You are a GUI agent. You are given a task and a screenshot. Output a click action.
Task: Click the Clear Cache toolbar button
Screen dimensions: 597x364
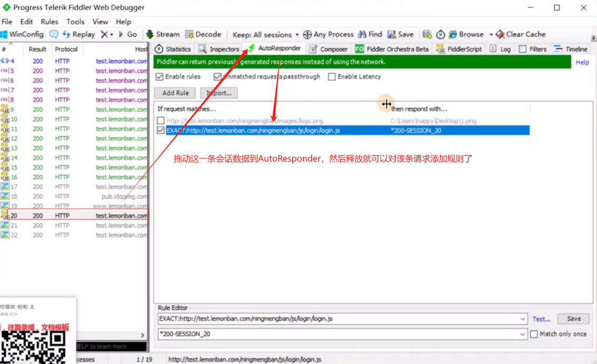(x=521, y=34)
